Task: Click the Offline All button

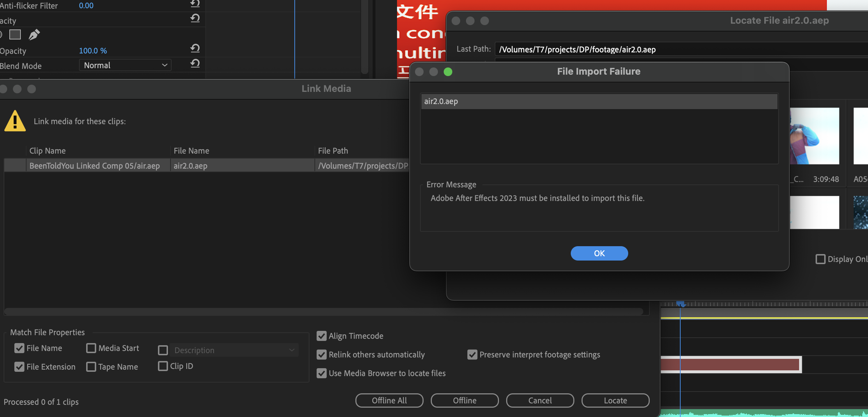Action: click(389, 400)
